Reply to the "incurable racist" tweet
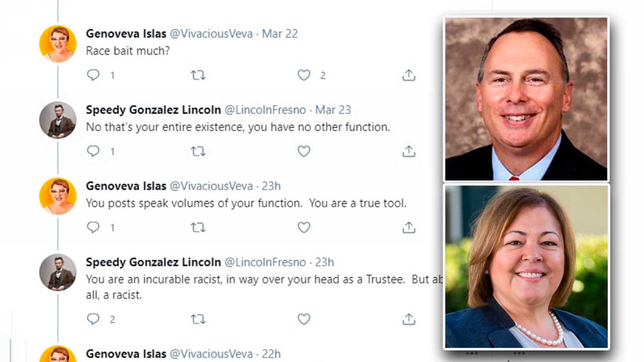Image resolution: width=644 pixels, height=362 pixels. click(x=94, y=319)
